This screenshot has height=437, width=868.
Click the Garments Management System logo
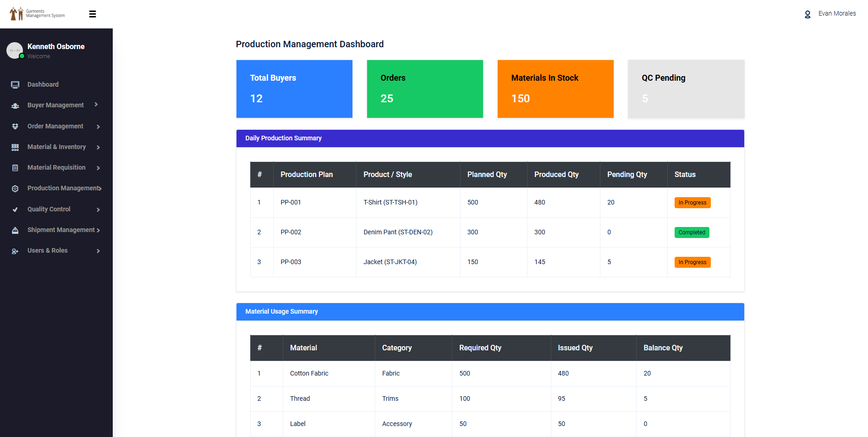pyautogui.click(x=38, y=14)
